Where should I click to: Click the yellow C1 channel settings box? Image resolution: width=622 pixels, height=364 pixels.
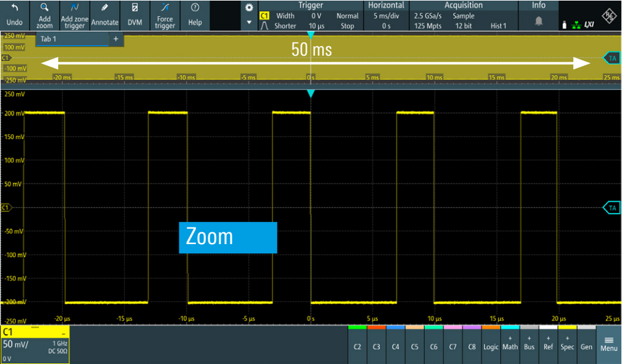point(35,344)
